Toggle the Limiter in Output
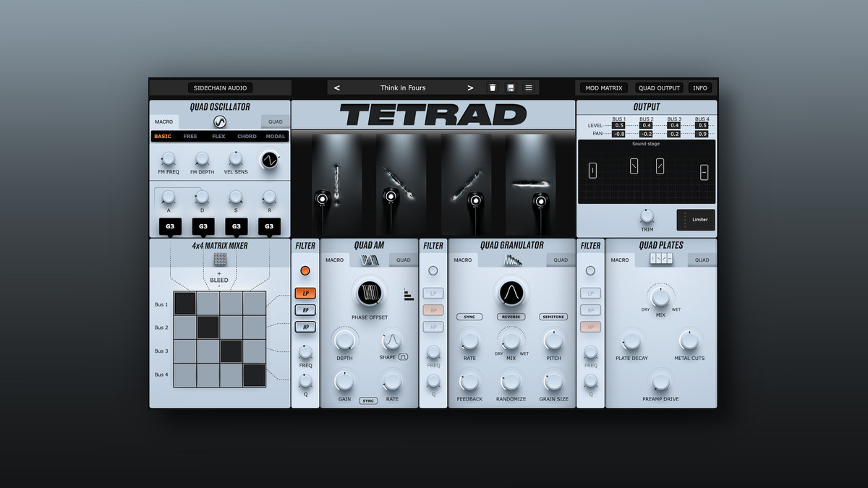This screenshot has width=868, height=488. point(695,220)
